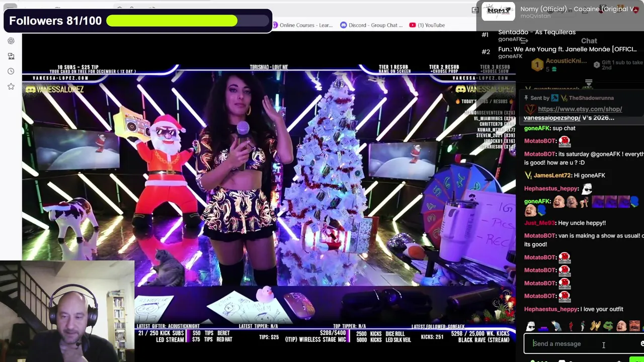Click 21 / 250 KICK SUBS goal text

click(x=161, y=333)
